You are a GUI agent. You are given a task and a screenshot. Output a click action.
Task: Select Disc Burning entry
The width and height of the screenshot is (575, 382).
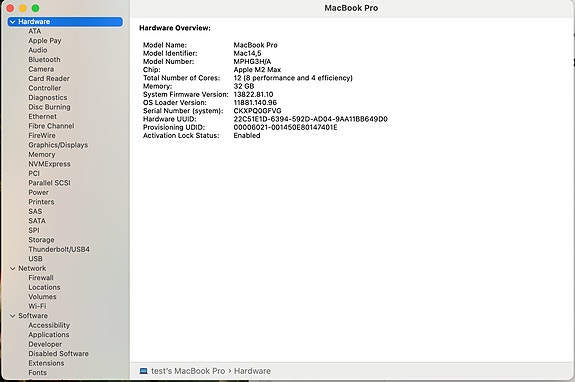tap(49, 107)
